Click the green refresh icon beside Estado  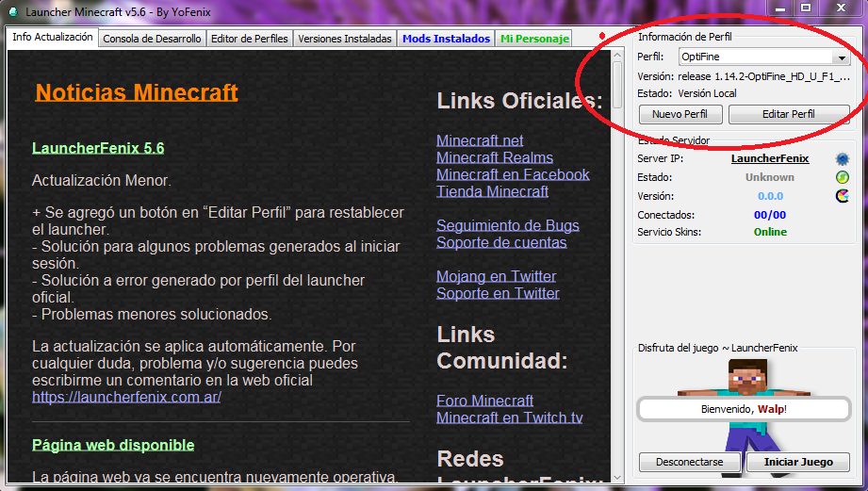pos(842,177)
